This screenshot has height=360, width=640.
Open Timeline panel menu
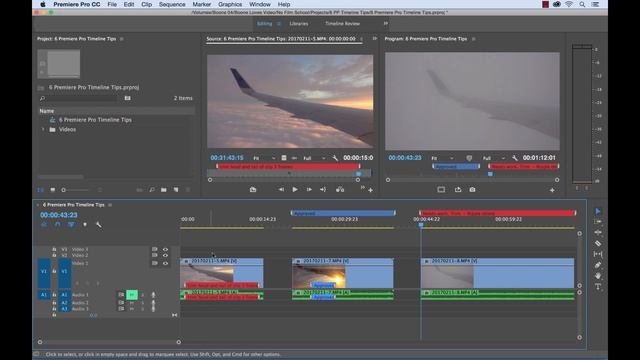(110, 205)
